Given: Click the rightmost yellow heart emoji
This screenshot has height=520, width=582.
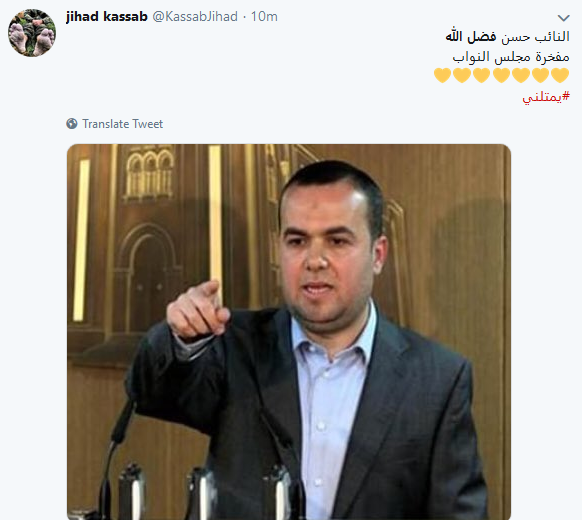Looking at the screenshot, I should (560, 75).
